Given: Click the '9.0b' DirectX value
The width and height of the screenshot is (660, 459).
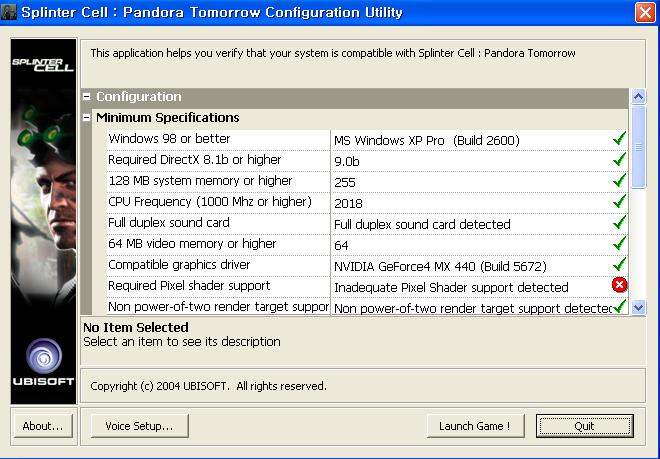Looking at the screenshot, I should tap(347, 161).
